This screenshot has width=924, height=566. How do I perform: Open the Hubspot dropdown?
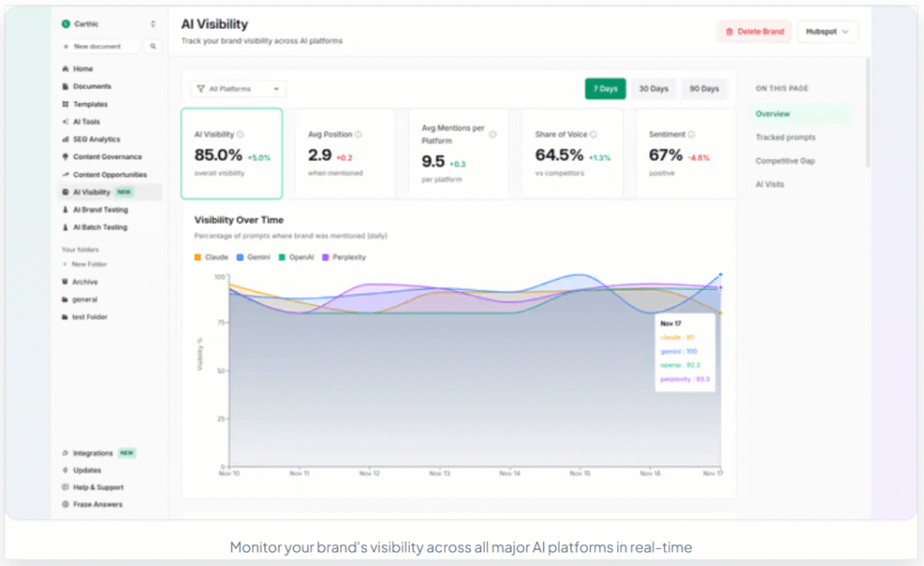[827, 31]
